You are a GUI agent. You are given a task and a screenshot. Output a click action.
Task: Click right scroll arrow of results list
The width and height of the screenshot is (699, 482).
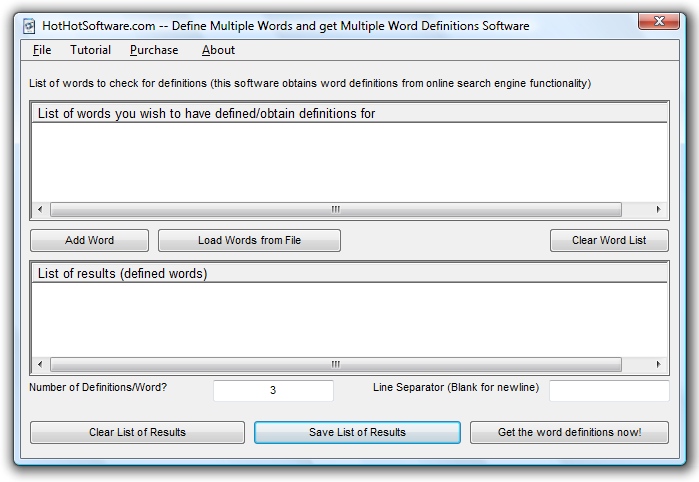click(x=658, y=364)
